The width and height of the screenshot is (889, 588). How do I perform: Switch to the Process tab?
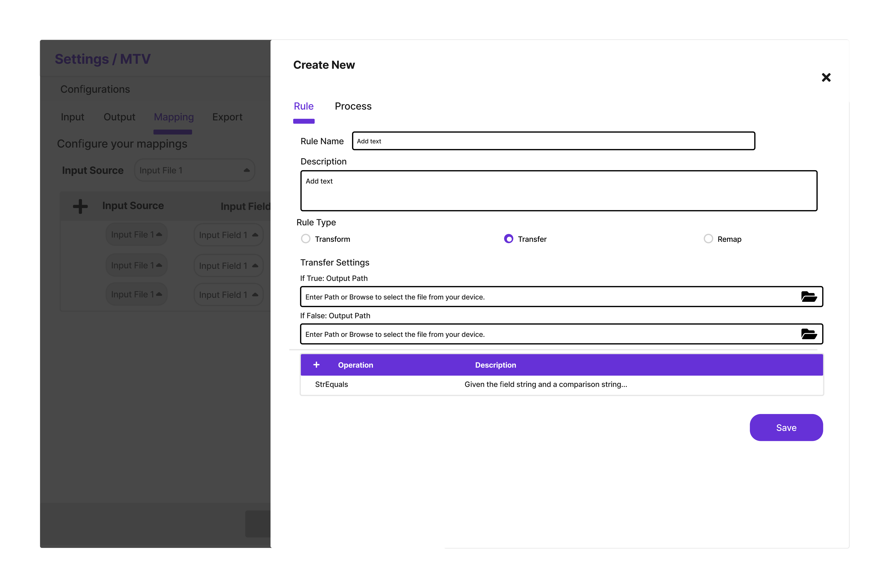tap(353, 106)
